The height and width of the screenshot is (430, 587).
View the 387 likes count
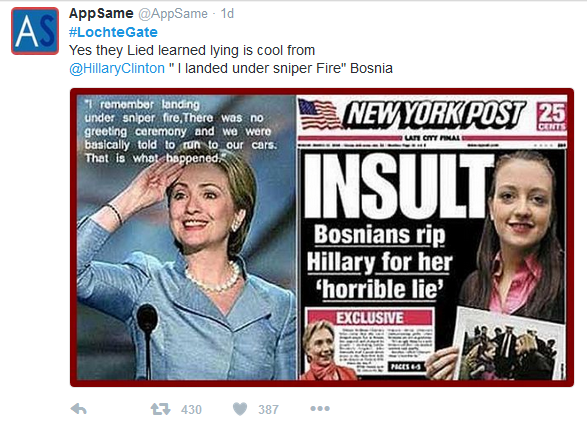click(x=268, y=409)
